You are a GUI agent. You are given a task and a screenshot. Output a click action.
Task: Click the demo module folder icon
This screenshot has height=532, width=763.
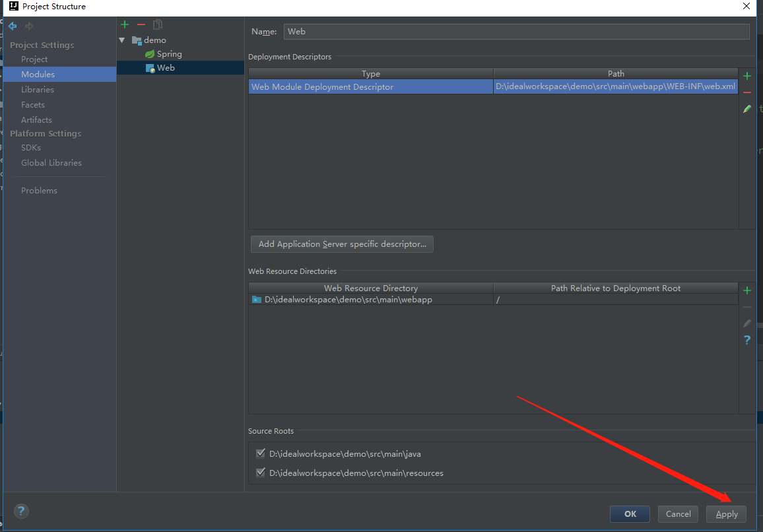pyautogui.click(x=137, y=40)
